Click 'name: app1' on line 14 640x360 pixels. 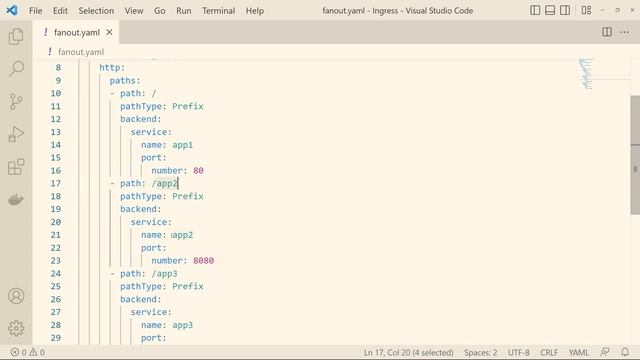coord(167,145)
